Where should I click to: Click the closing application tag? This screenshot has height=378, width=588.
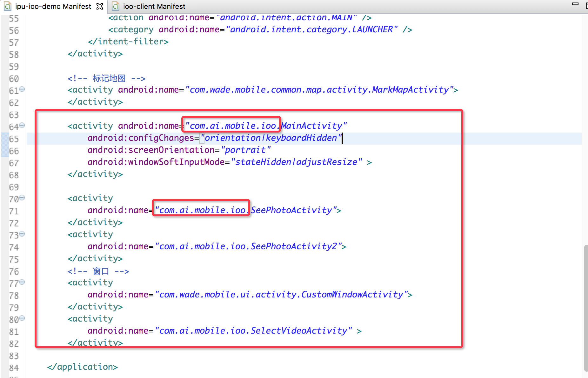pos(82,367)
